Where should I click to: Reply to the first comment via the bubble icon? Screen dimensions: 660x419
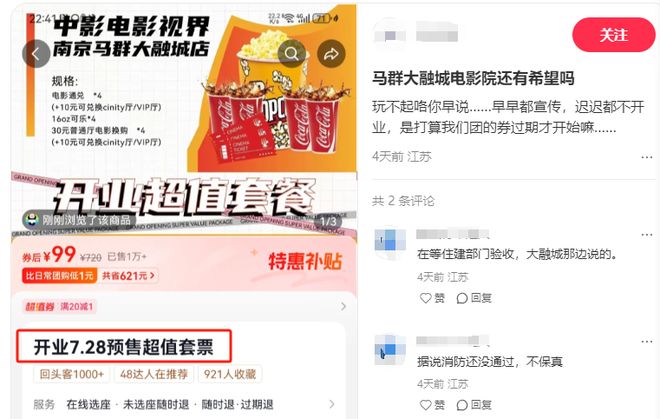462,298
